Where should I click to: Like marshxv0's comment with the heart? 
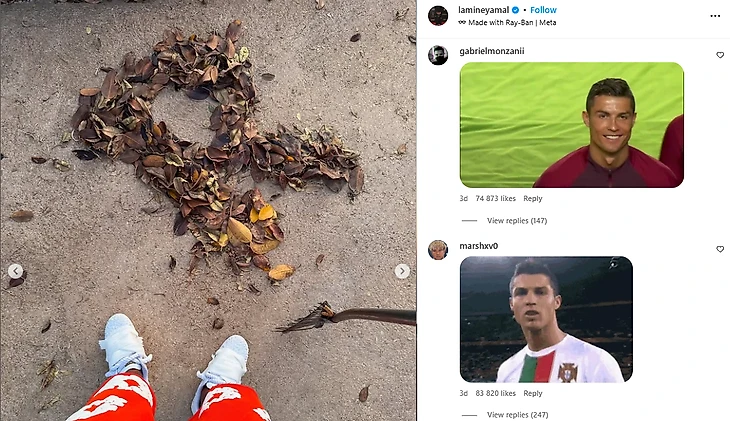click(x=720, y=249)
